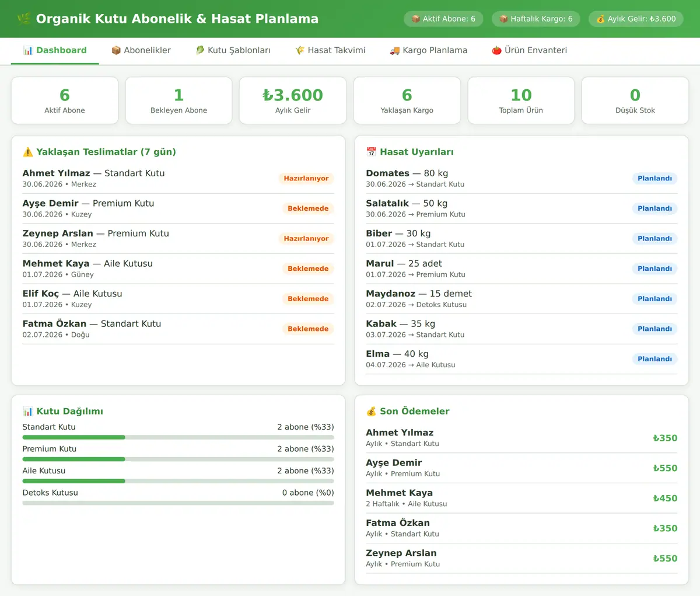Click Hazırlanıyor status badge for Ahmet Yılmaz
Screen dimensions: 700x596
pyautogui.click(x=306, y=179)
